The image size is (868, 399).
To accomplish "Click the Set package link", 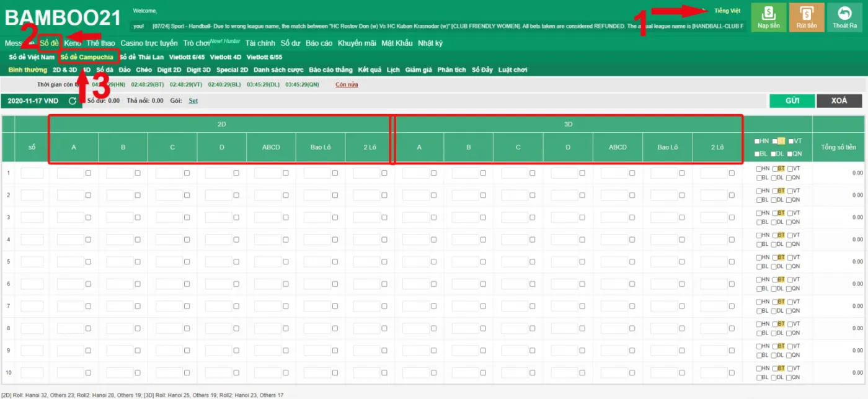I will [x=193, y=101].
